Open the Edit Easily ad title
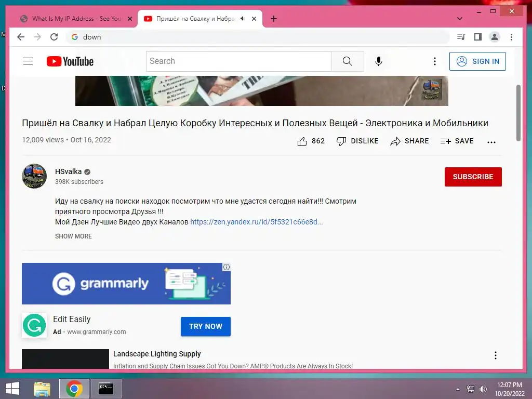 click(72, 320)
